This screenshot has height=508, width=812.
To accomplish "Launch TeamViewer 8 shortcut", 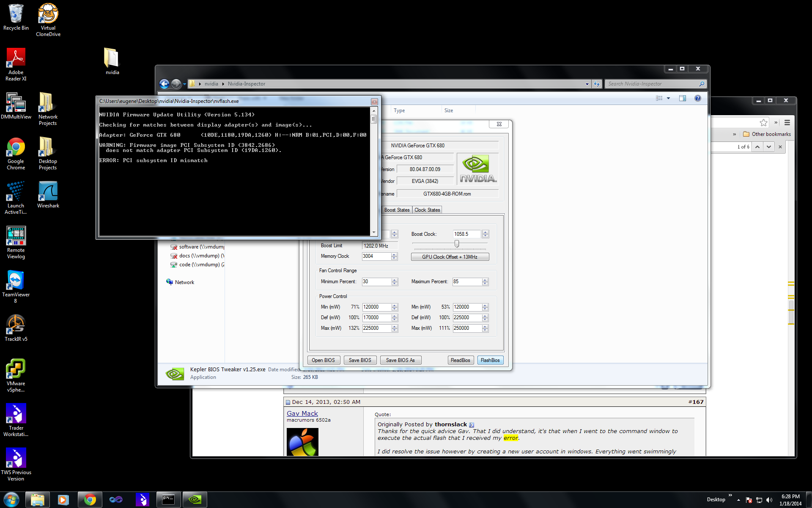I will (x=16, y=287).
